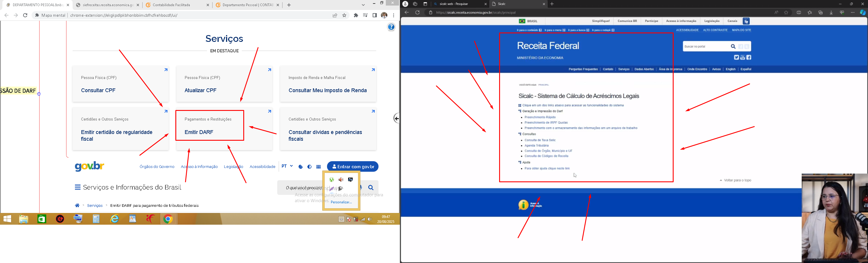Open the Chrome tab search chevron

[363, 5]
